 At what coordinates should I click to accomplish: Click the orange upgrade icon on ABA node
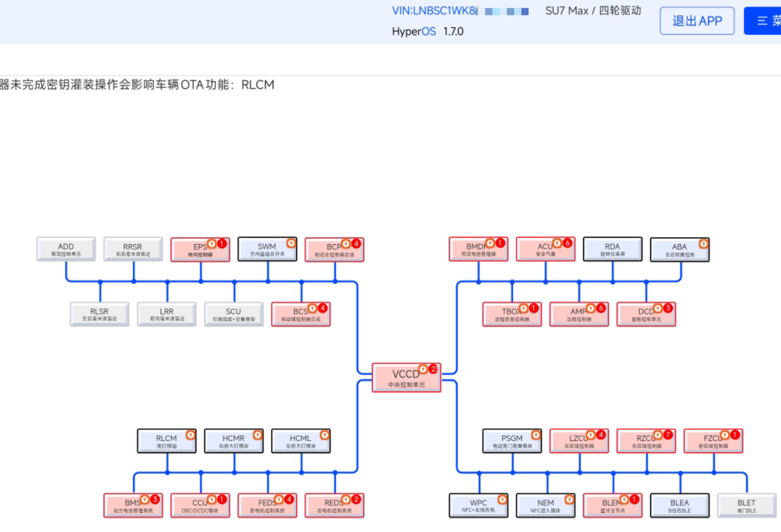(703, 244)
